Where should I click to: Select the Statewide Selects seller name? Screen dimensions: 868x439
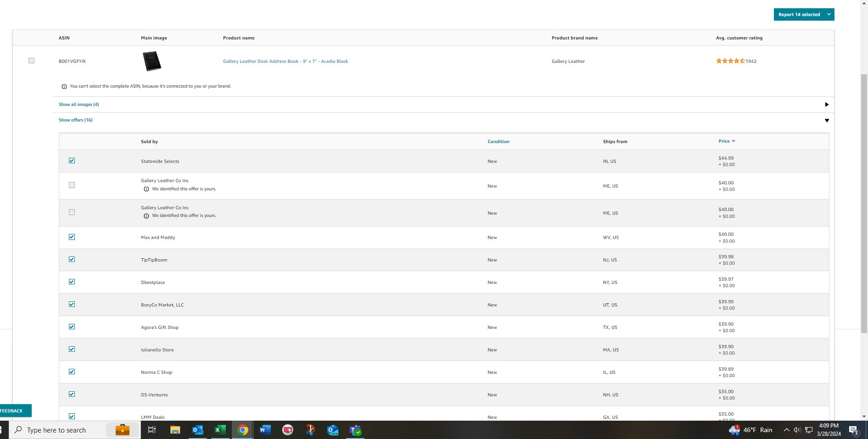(160, 161)
